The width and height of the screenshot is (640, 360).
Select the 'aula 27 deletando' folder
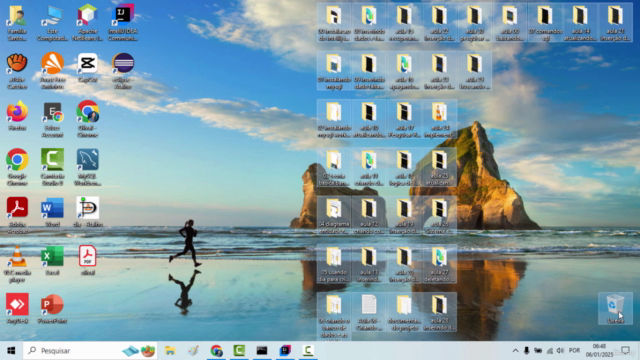pos(439,264)
